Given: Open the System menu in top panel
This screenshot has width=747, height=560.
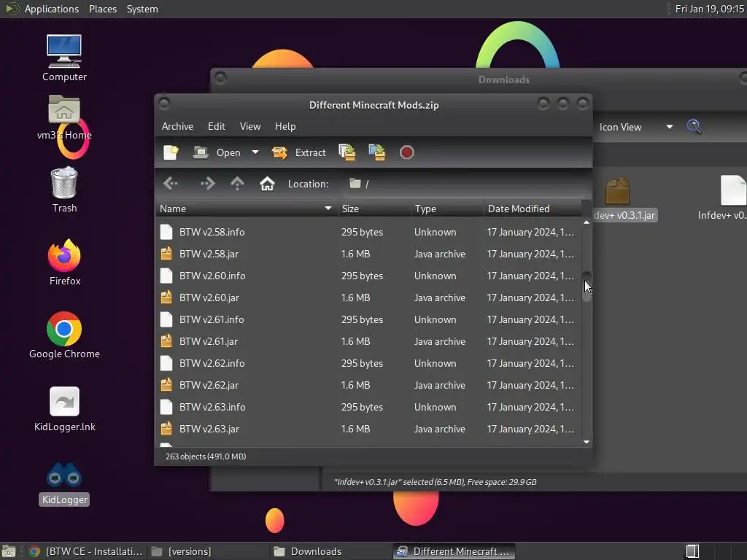Looking at the screenshot, I should (142, 9).
